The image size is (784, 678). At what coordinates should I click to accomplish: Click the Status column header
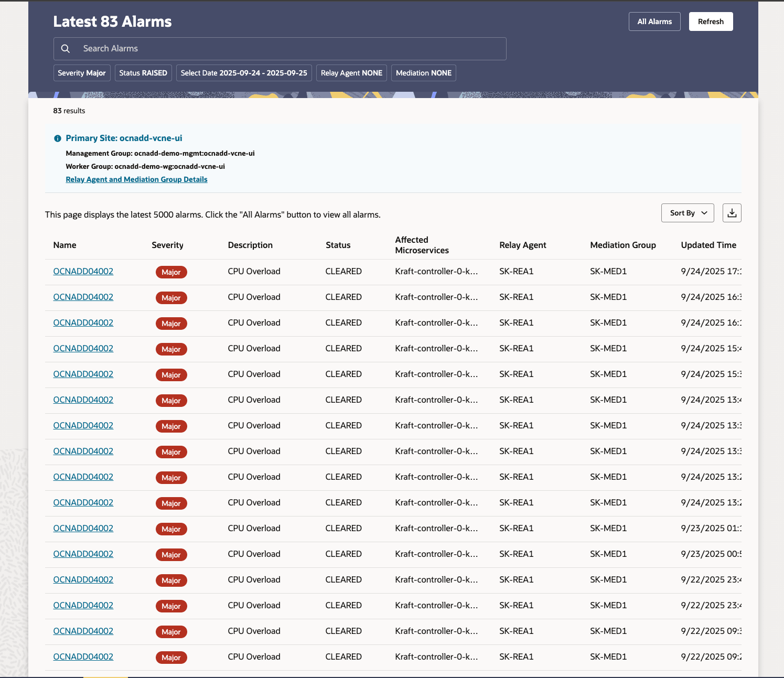(x=338, y=245)
